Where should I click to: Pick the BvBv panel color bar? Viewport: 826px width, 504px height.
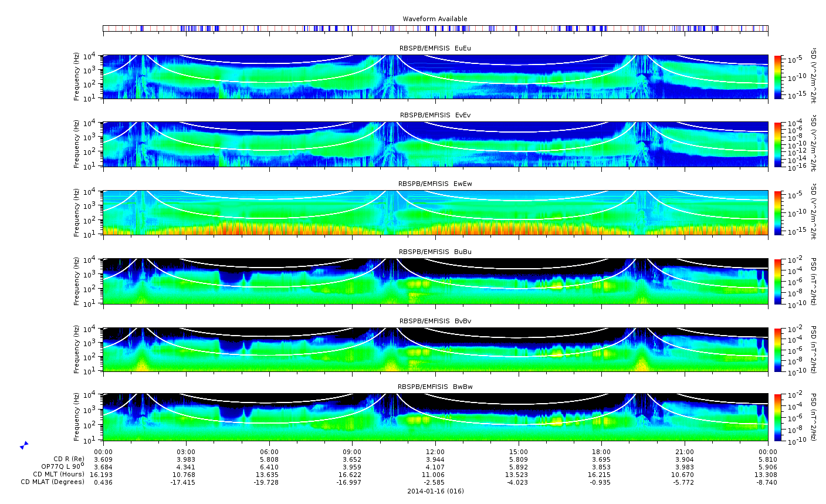click(778, 350)
